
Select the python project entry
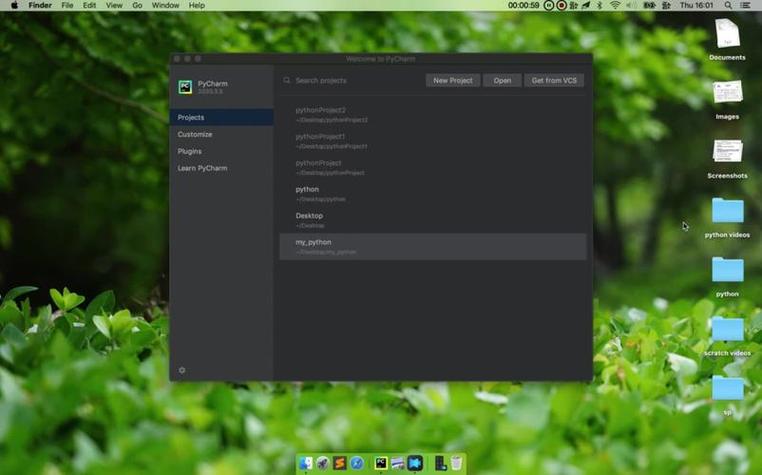coord(433,194)
